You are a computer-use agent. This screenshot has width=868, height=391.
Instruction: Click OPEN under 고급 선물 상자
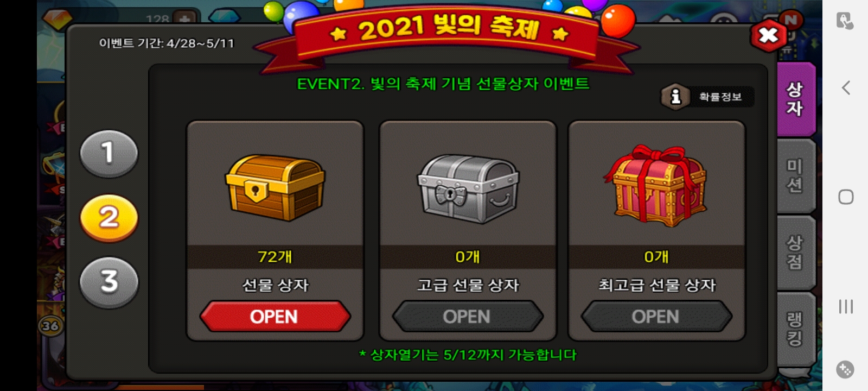pos(467,316)
